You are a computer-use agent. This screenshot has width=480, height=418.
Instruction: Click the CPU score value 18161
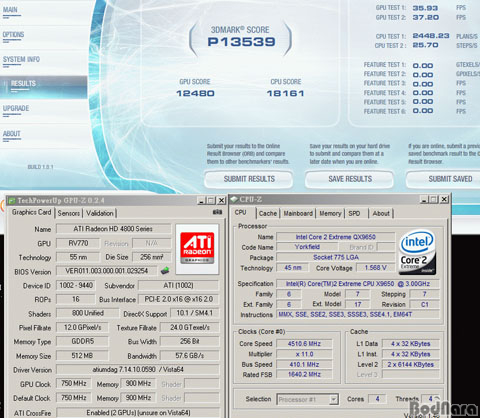point(285,94)
